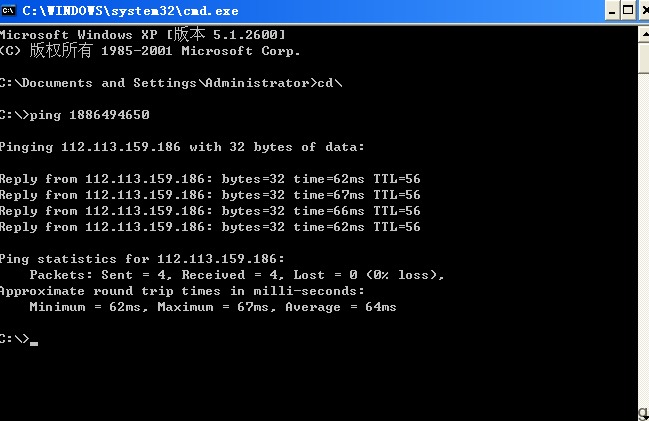Click the 'Average = 64ms' value

[x=341, y=307]
